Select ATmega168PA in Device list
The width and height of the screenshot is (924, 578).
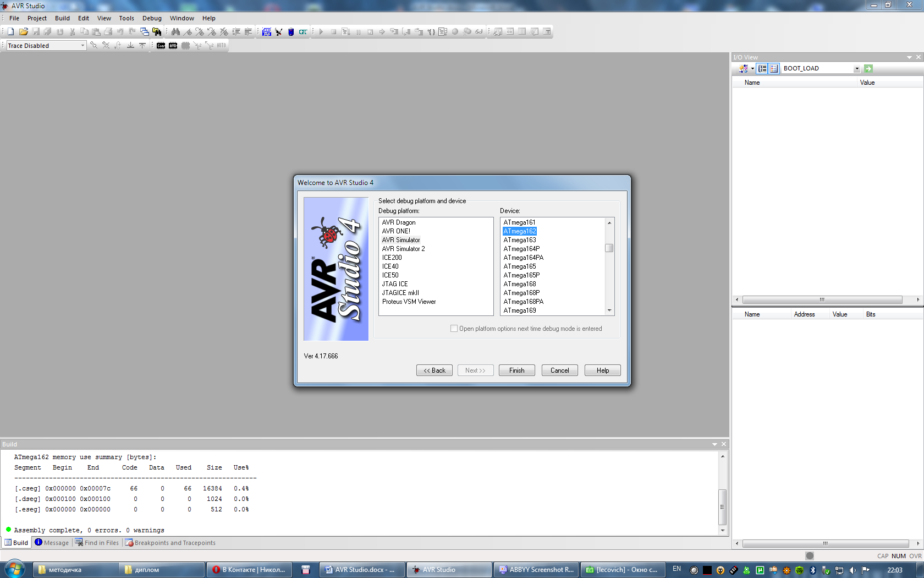(523, 302)
